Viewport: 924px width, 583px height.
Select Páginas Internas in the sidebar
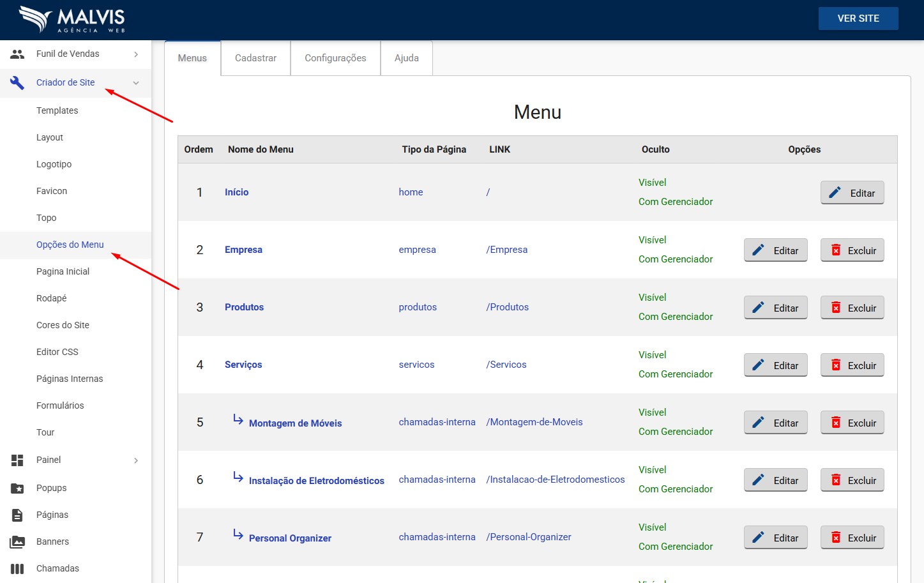coord(70,379)
